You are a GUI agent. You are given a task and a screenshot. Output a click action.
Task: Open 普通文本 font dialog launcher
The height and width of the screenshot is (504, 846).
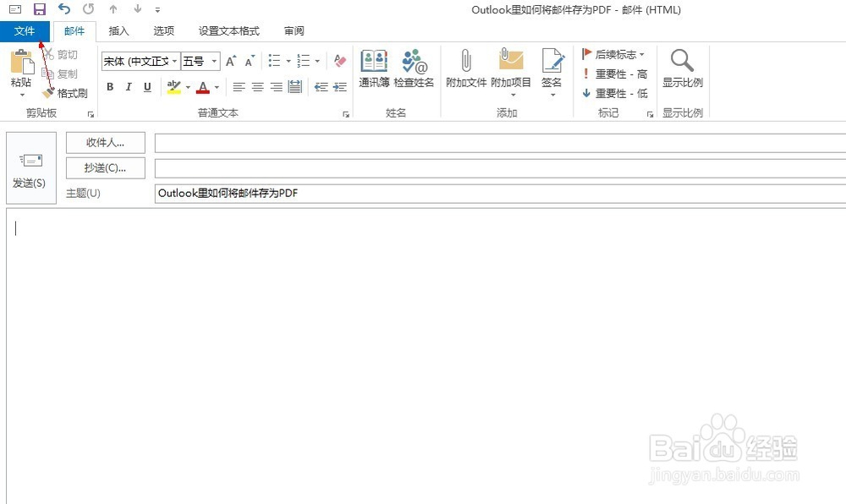click(x=346, y=114)
